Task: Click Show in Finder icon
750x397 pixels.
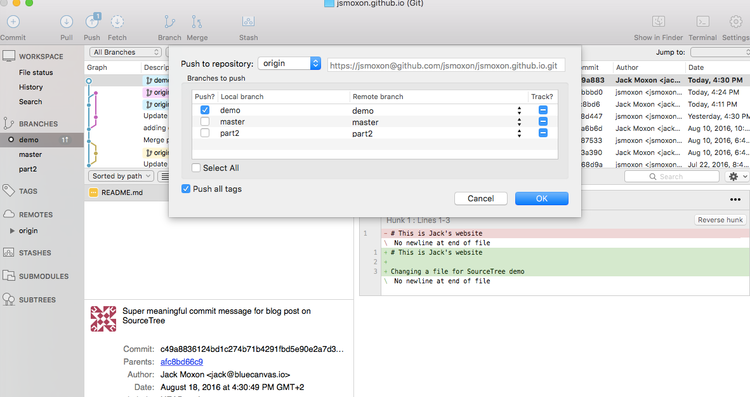Action: click(x=659, y=22)
